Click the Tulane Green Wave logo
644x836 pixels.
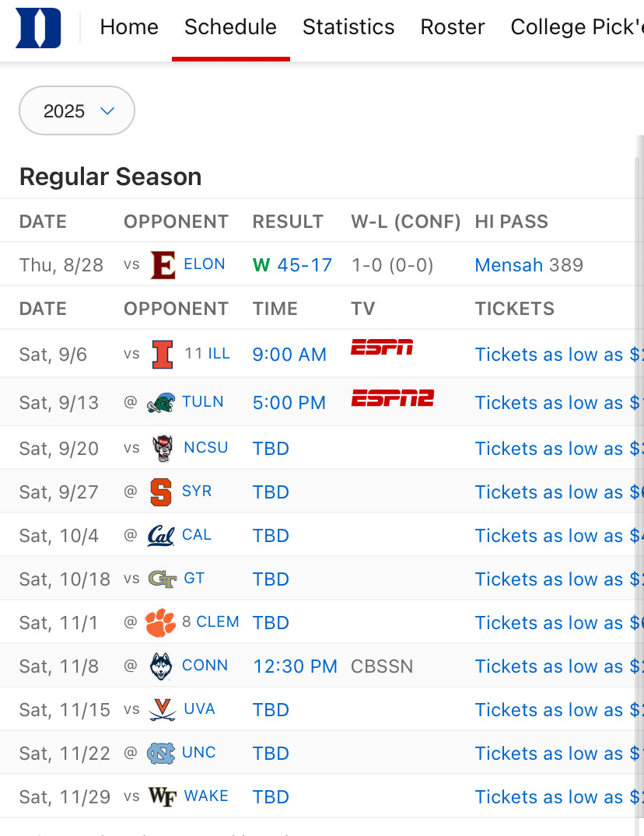tap(161, 403)
